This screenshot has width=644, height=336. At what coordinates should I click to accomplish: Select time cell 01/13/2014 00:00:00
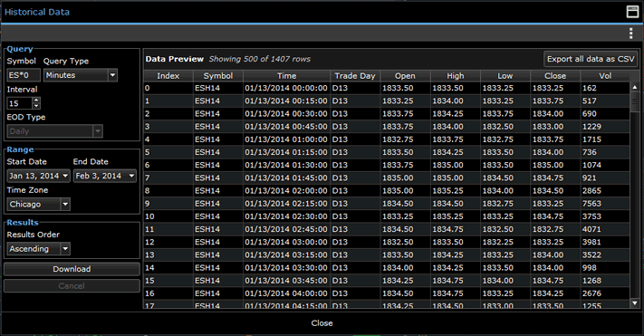[x=287, y=88]
